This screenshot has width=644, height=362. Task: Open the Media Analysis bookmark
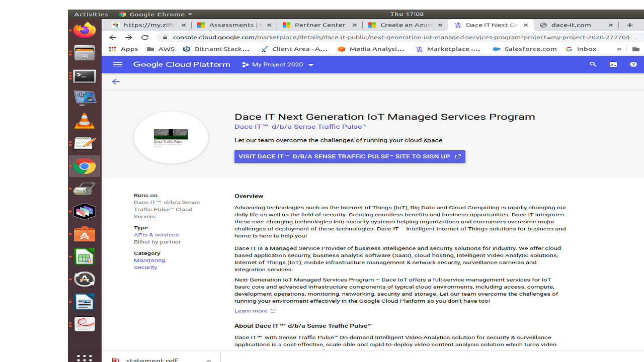372,49
